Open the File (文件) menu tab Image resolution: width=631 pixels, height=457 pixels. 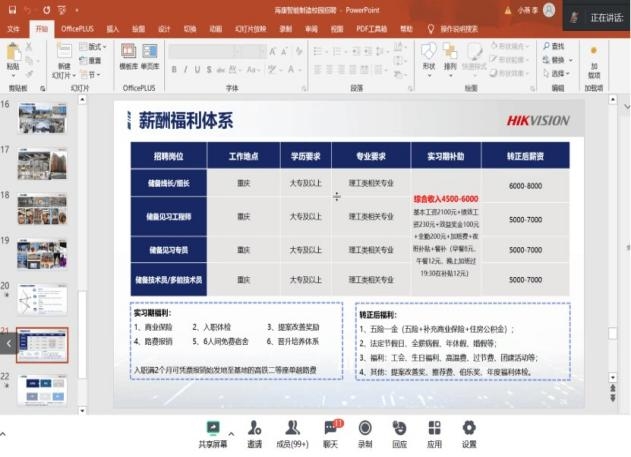13,29
